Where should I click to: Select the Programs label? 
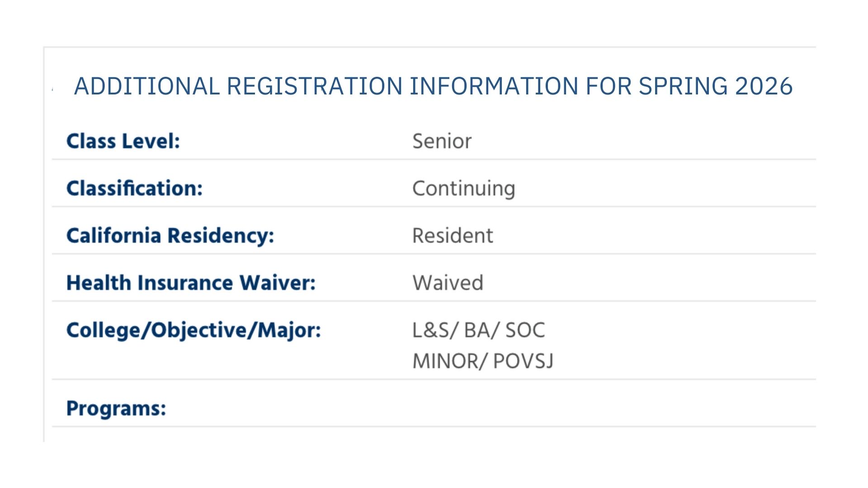click(x=116, y=408)
